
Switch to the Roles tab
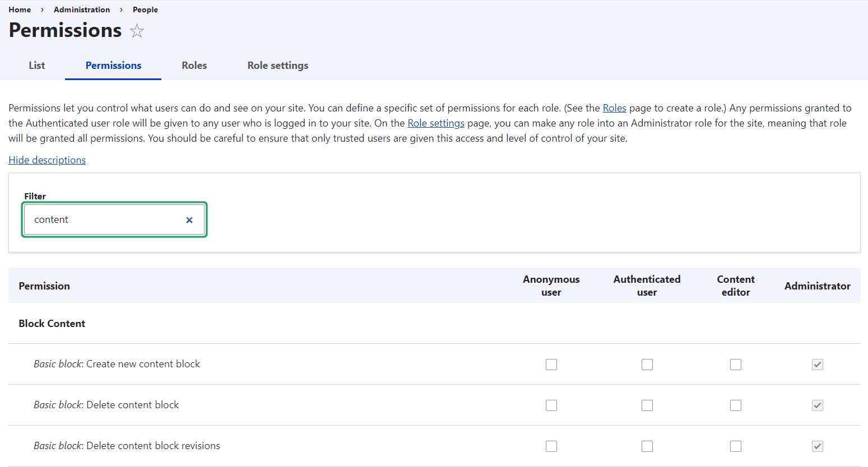coord(194,66)
